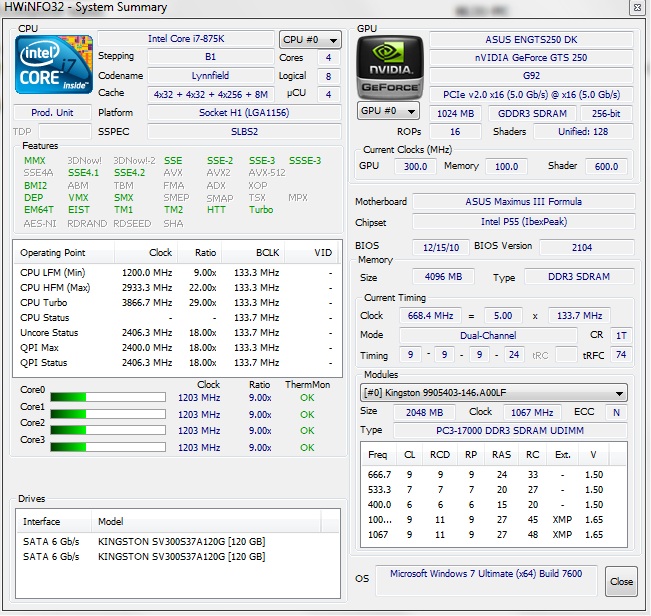651x616 pixels.
Task: Click Core0 usage bar
Action: point(108,397)
